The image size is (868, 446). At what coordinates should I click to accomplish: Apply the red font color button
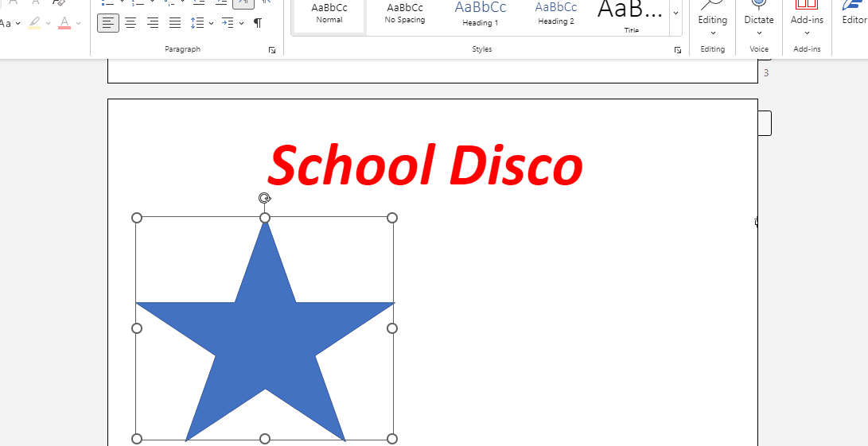(64, 23)
